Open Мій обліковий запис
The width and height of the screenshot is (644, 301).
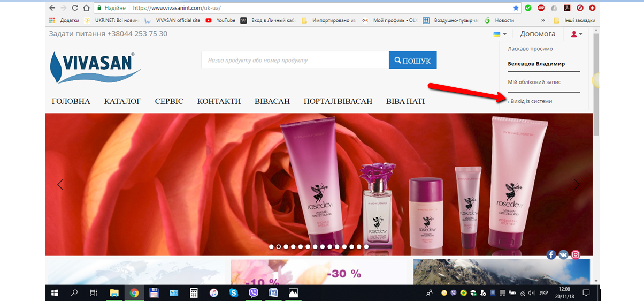pos(534,82)
